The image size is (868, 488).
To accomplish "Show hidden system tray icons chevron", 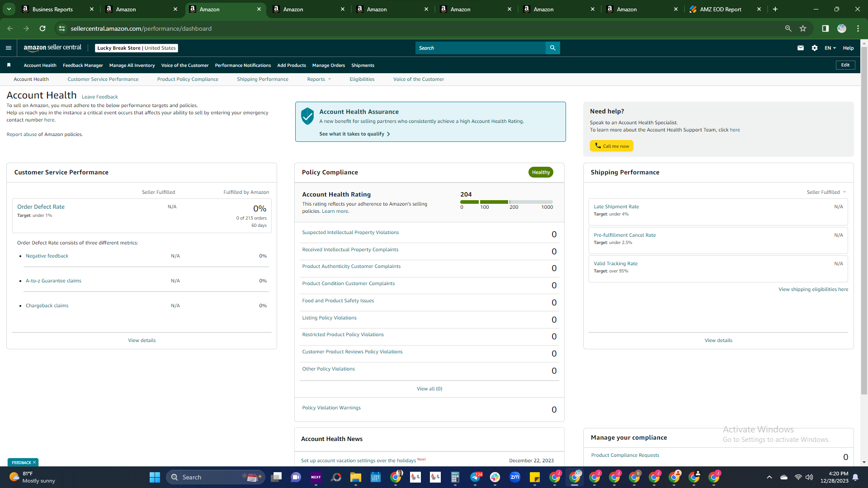I will (x=769, y=477).
